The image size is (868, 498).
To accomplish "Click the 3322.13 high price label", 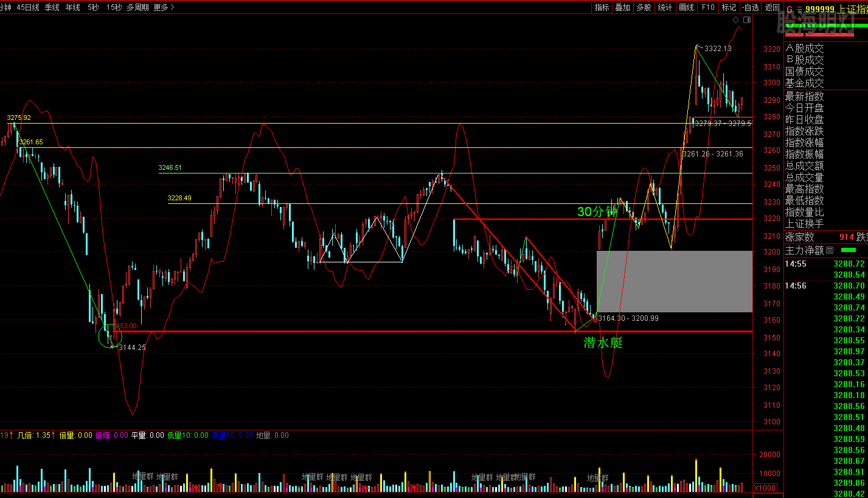I will point(718,49).
